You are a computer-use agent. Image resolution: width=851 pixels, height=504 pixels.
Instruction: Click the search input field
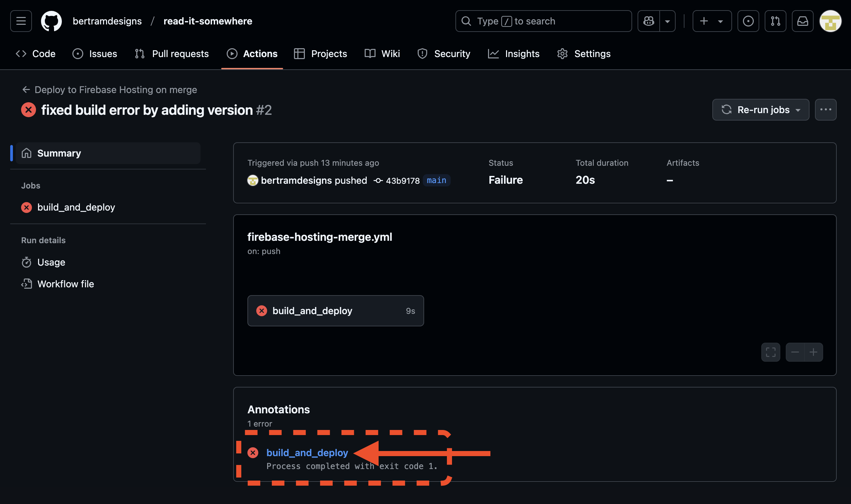(x=543, y=21)
